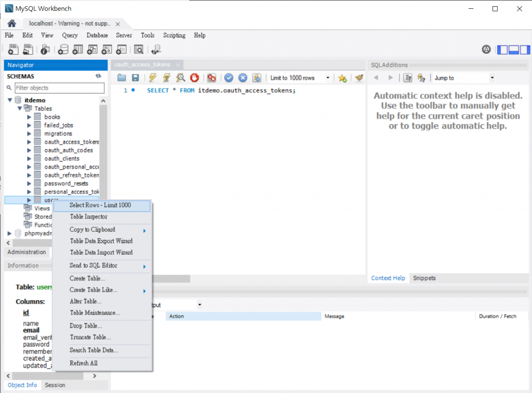Open Copy to Clipboard submenu
Image resolution: width=532 pixels, height=393 pixels.
click(102, 230)
